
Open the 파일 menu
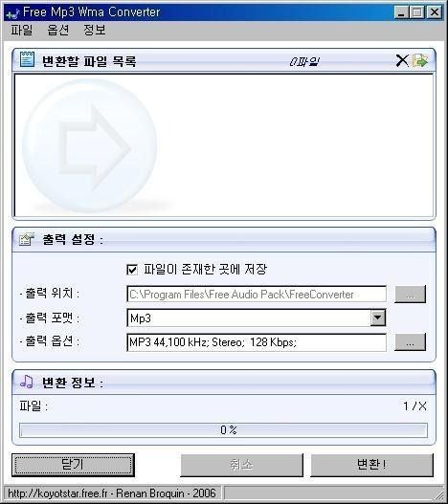pyautogui.click(x=22, y=31)
